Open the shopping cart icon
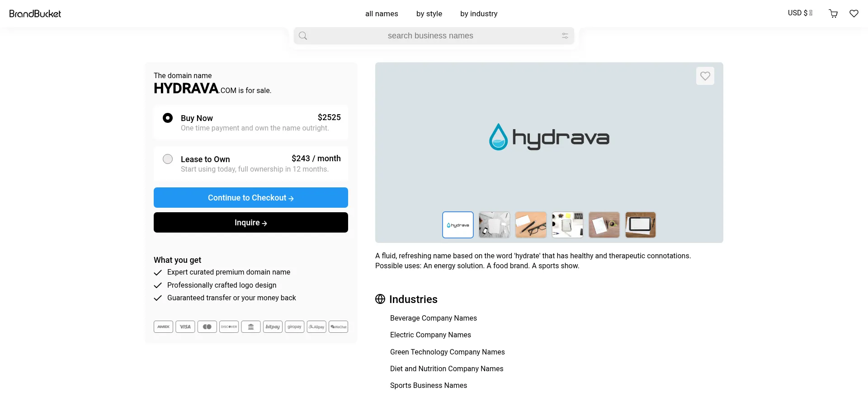The width and height of the screenshot is (868, 401). pyautogui.click(x=833, y=14)
